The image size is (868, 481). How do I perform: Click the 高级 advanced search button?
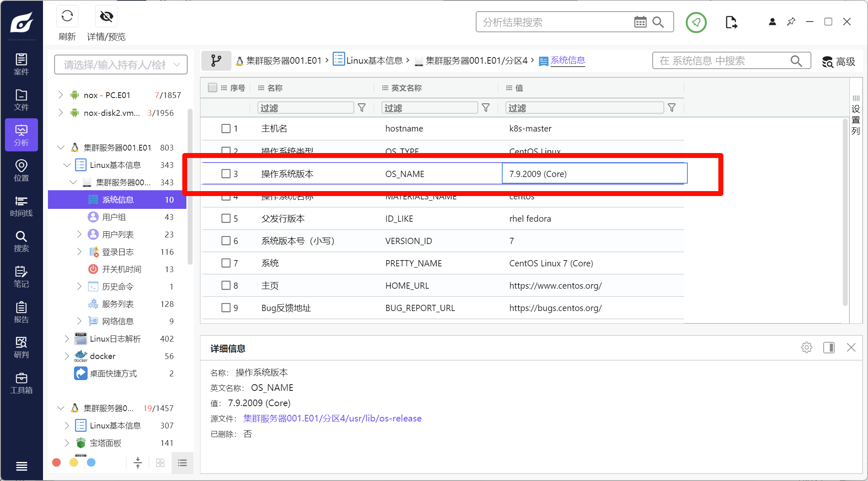(839, 62)
